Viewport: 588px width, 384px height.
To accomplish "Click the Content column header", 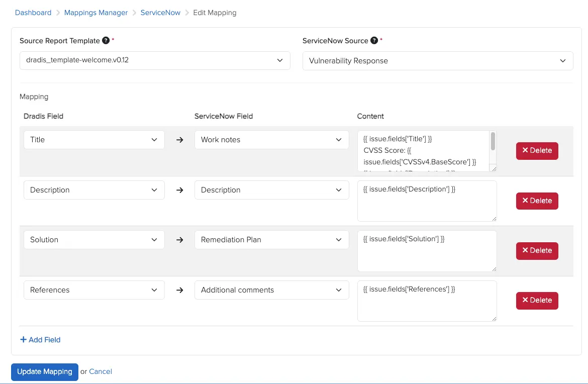I will [370, 116].
